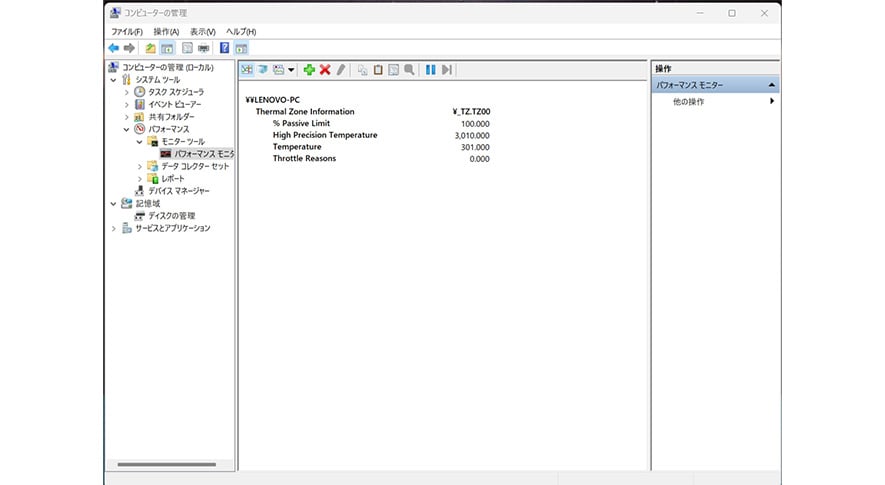Viewport: 885px width, 485px height.
Task: Click the left pane horizontal scrollbar
Action: pos(166,465)
